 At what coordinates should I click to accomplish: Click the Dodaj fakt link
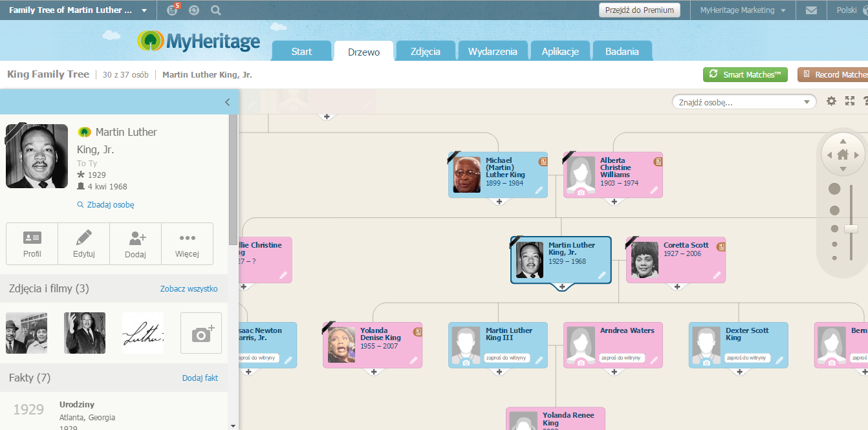pos(200,378)
